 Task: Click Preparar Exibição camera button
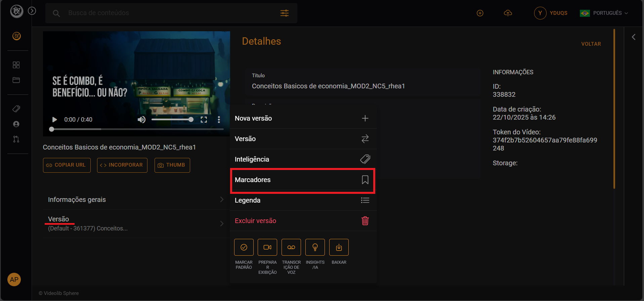(x=267, y=247)
